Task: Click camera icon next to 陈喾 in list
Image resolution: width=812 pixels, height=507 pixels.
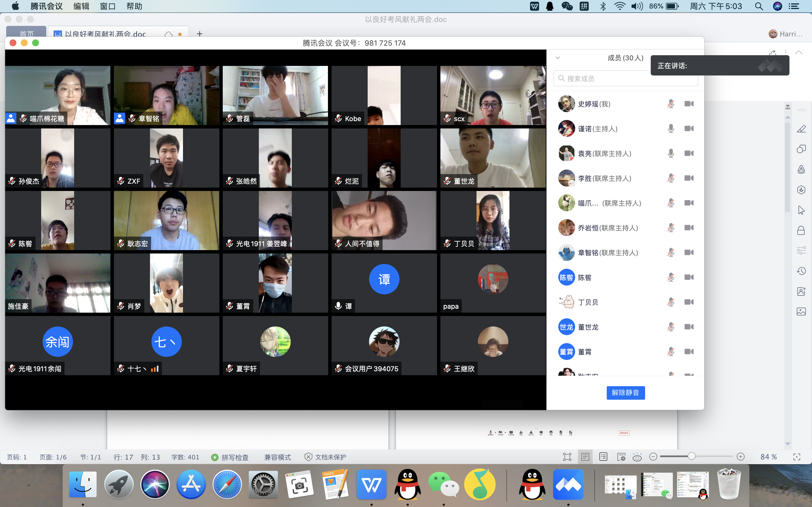Action: point(689,277)
